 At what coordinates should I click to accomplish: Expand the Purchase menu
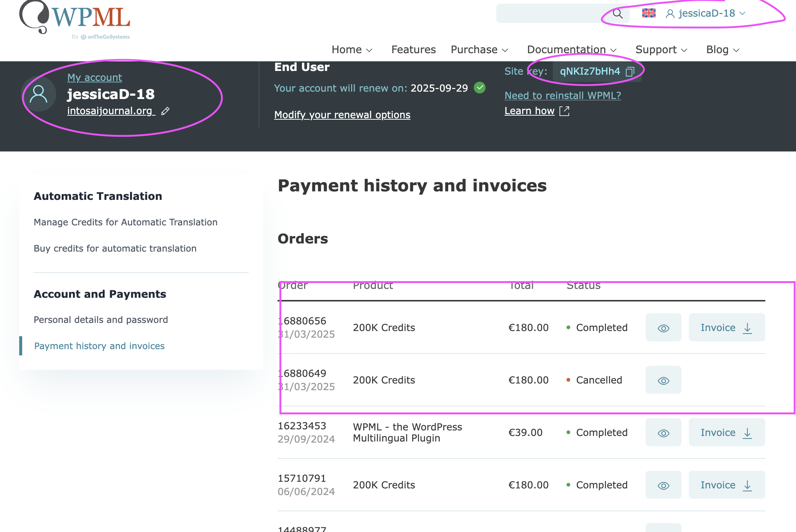tap(479, 50)
